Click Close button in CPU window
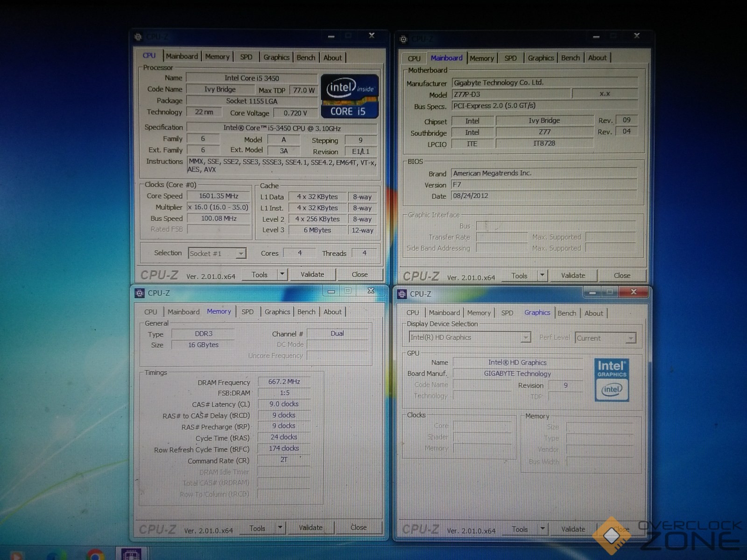The width and height of the screenshot is (747, 560). pyautogui.click(x=359, y=274)
